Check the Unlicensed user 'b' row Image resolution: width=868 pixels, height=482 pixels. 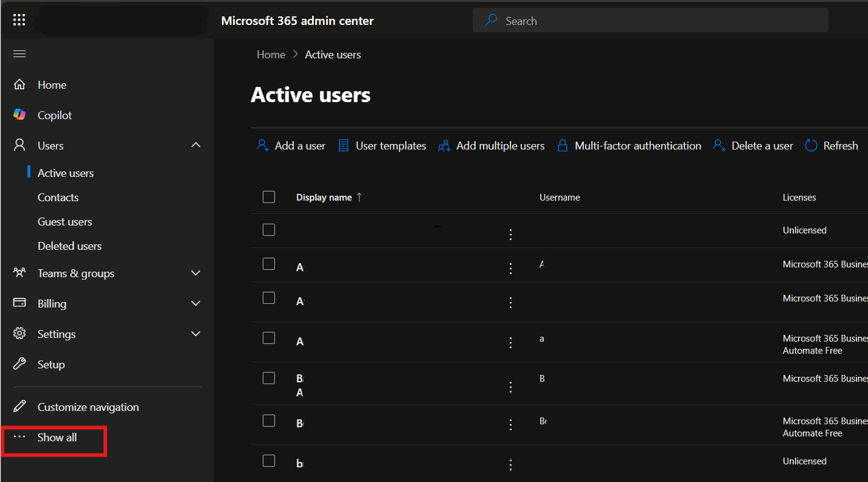(269, 461)
